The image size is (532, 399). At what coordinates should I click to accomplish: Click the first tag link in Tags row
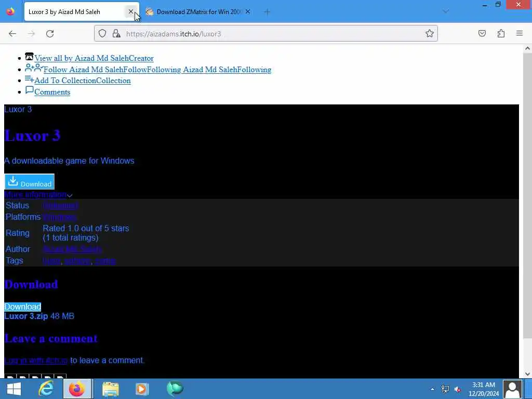pyautogui.click(x=51, y=261)
